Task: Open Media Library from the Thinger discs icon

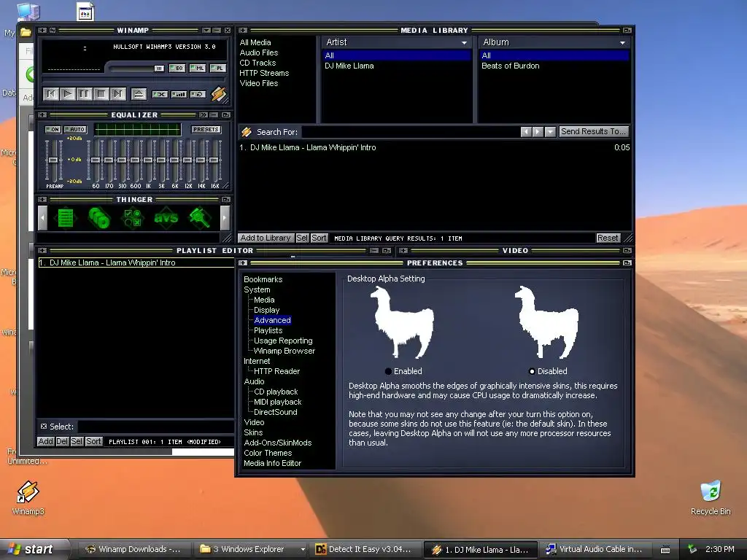Action: coord(99,218)
